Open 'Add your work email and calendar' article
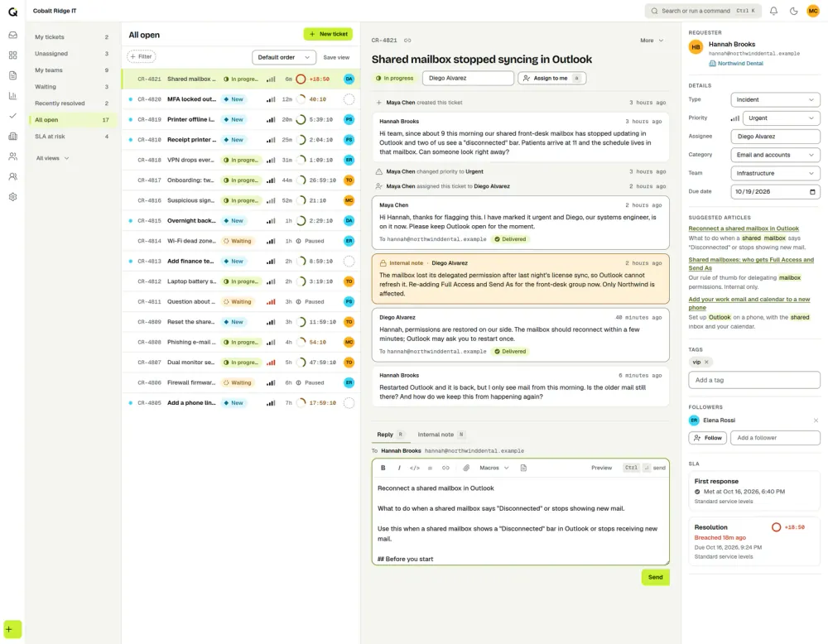Viewport: 828px width, 644px height. 749,304
